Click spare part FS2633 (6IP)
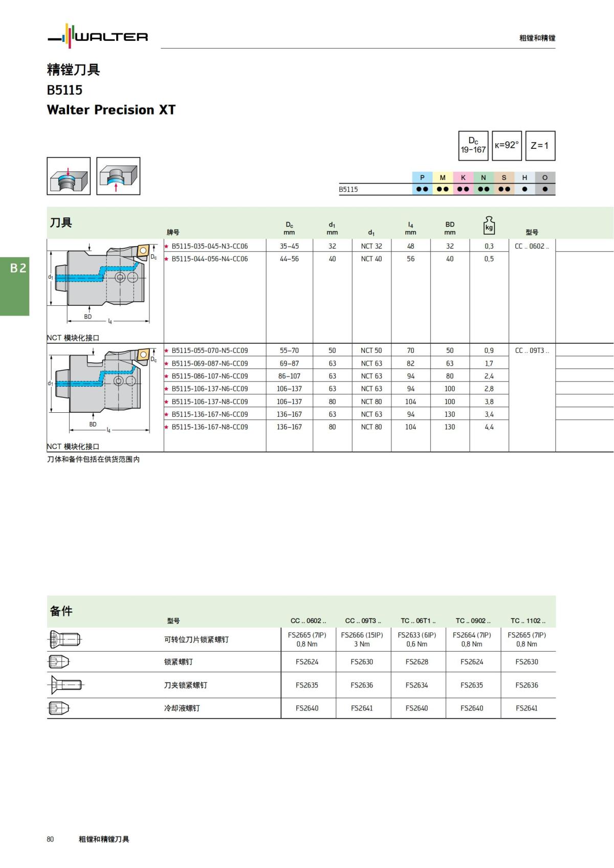 [417, 635]
